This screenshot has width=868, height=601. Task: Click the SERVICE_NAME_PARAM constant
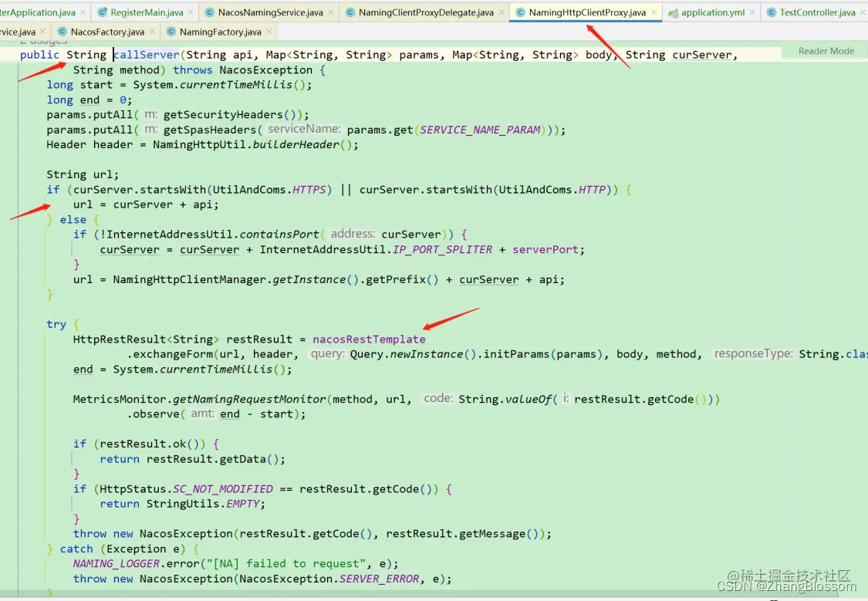point(480,130)
